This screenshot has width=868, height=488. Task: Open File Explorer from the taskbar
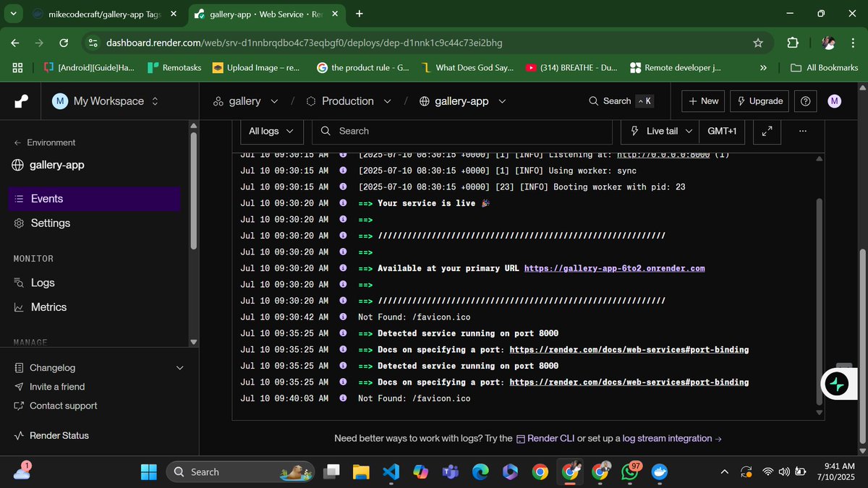(x=361, y=472)
